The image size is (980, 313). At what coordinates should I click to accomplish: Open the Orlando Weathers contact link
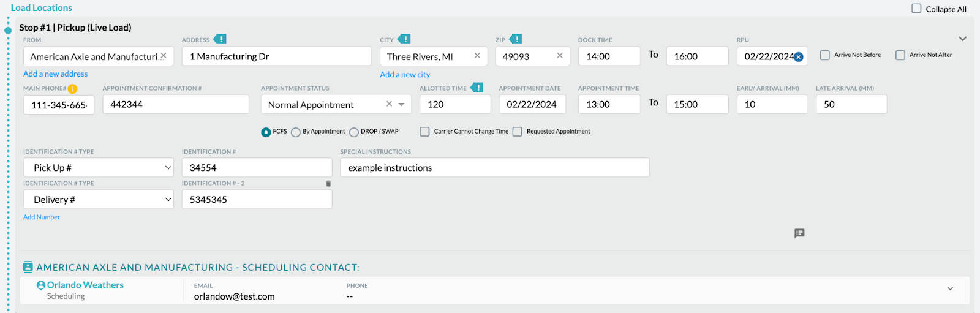(85, 285)
